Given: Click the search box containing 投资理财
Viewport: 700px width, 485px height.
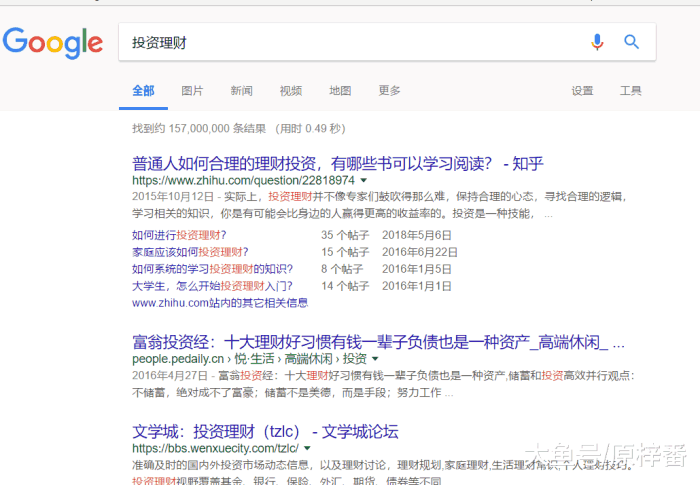Looking at the screenshot, I should pyautogui.click(x=350, y=42).
